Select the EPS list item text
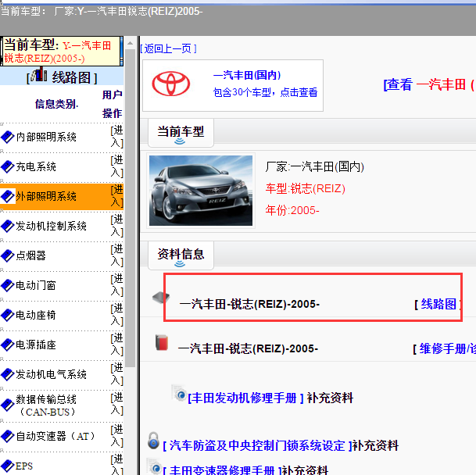 click(x=24, y=466)
